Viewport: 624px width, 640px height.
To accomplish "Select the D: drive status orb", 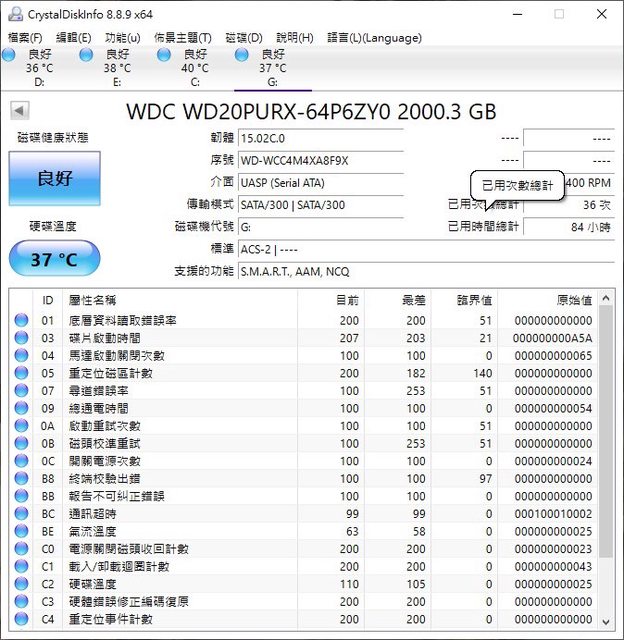I will click(x=9, y=55).
